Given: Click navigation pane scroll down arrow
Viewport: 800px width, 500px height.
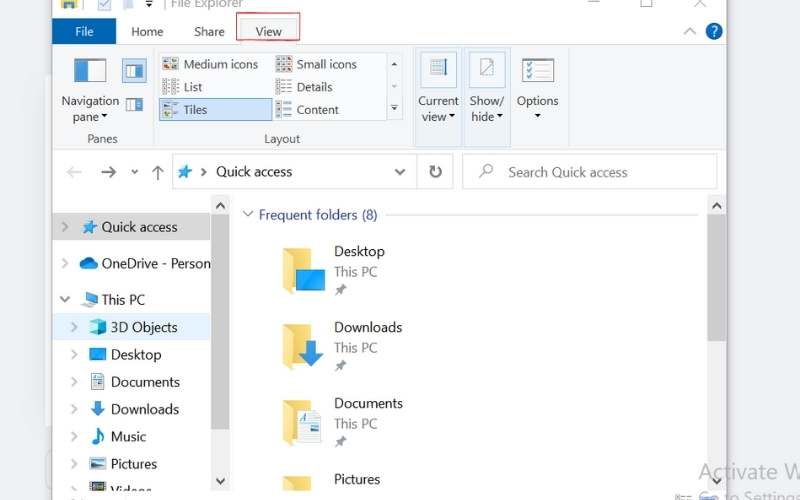Looking at the screenshot, I should (220, 481).
